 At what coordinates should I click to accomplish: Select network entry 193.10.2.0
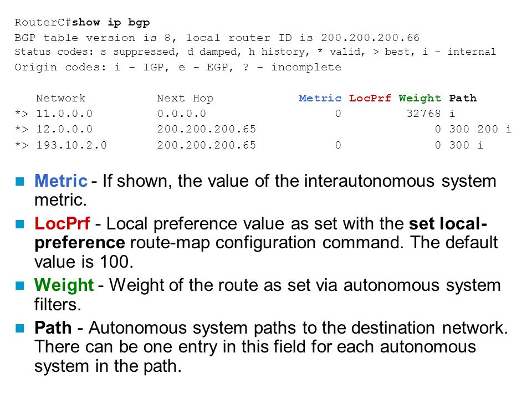[71, 145]
